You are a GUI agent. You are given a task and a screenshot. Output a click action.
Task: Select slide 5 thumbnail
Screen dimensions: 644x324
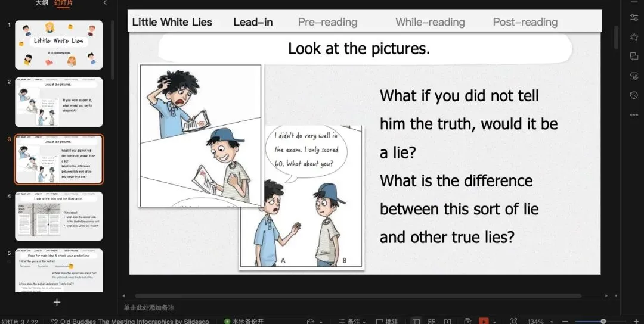(x=58, y=270)
